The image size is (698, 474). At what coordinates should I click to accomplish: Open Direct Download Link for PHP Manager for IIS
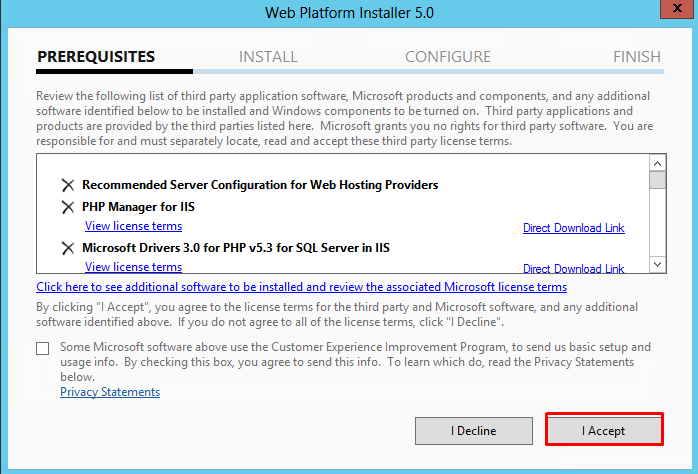coord(573,228)
